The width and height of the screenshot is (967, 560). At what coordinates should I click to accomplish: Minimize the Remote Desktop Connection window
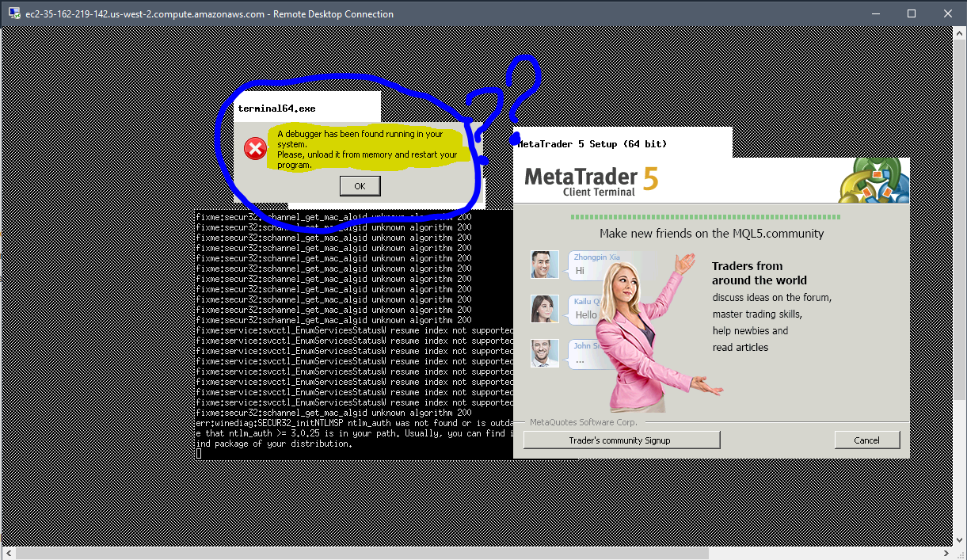point(875,13)
